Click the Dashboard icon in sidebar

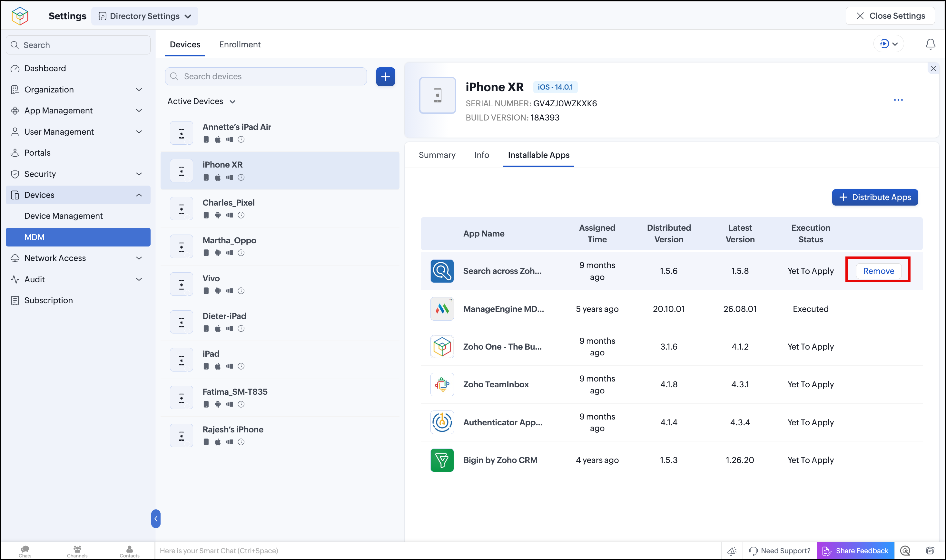click(x=15, y=68)
